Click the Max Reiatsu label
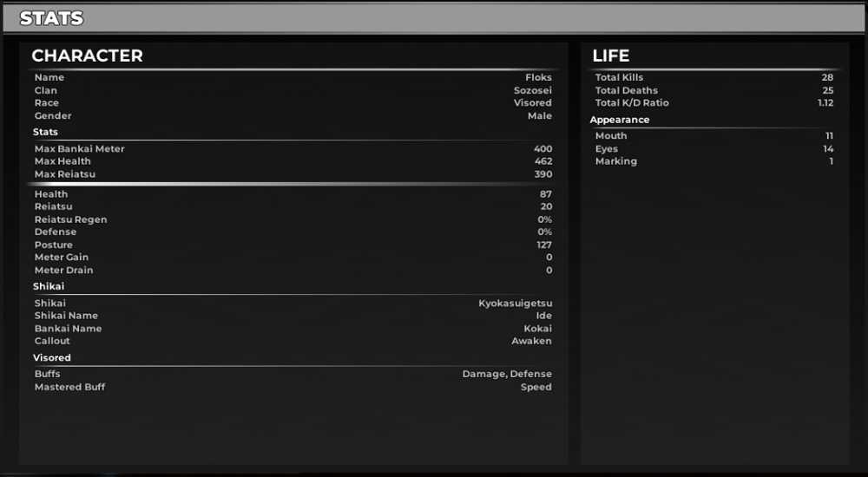This screenshot has height=477, width=868. tap(65, 174)
